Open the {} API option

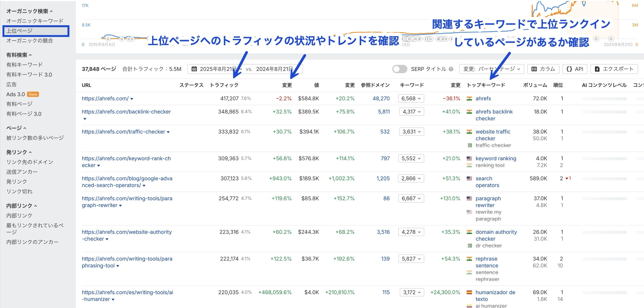pyautogui.click(x=575, y=69)
